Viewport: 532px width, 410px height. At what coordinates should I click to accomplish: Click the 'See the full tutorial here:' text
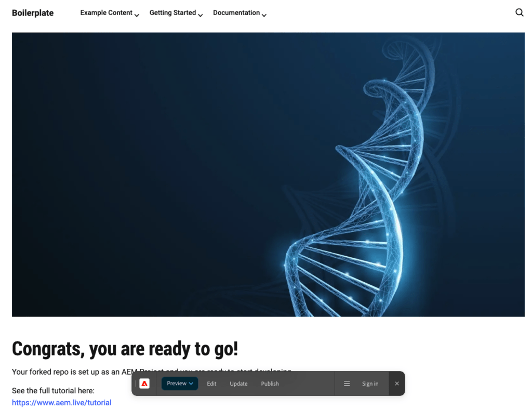click(54, 391)
